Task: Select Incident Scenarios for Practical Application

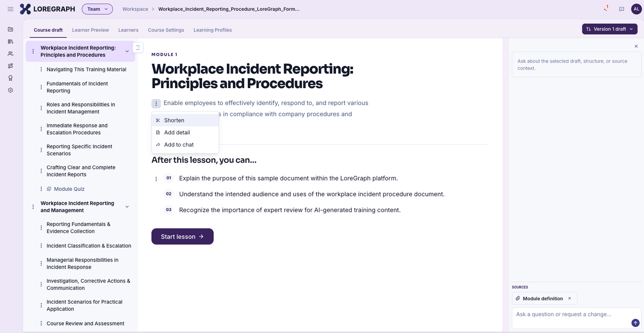Action: 84,305
